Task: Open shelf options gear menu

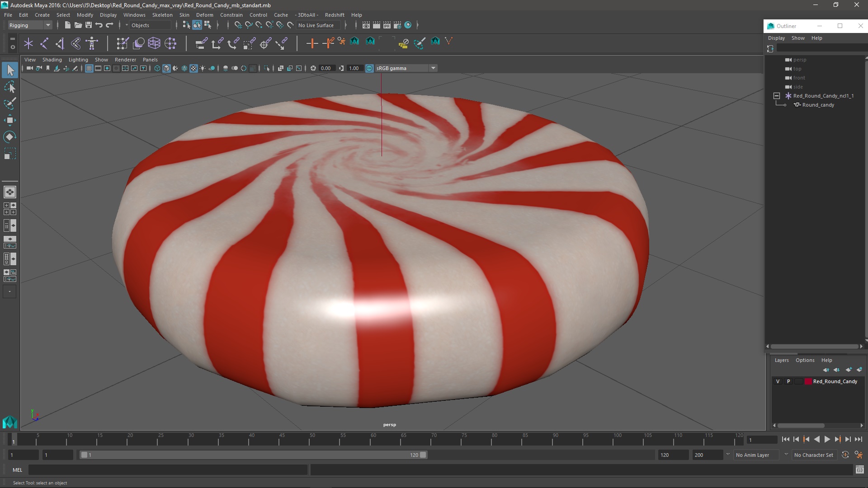Action: 12,47
